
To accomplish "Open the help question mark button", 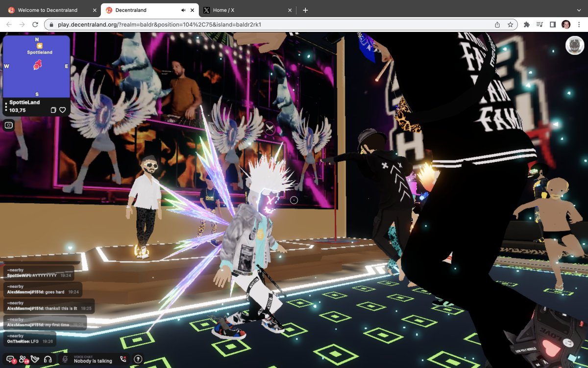I will point(138,359).
